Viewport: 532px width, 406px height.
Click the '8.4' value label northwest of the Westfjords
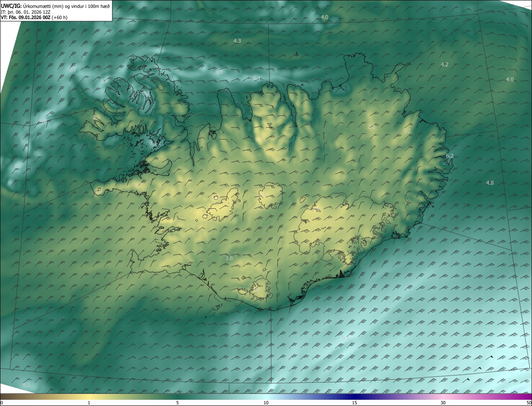coord(103,81)
